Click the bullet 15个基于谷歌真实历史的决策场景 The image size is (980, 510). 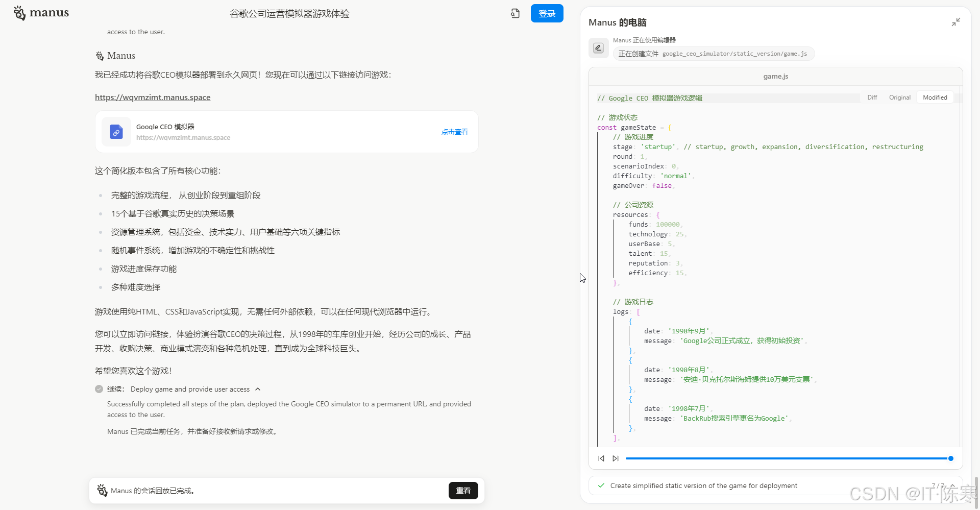(173, 214)
